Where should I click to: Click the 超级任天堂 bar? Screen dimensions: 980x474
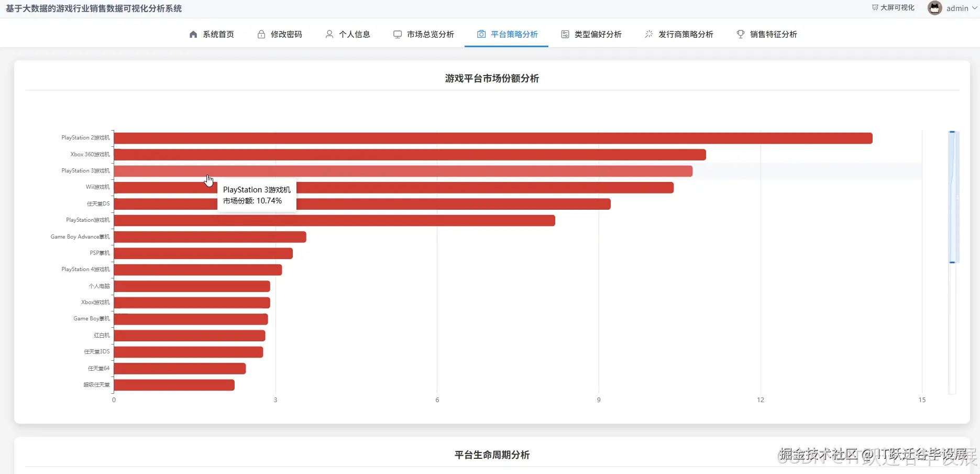coord(174,385)
